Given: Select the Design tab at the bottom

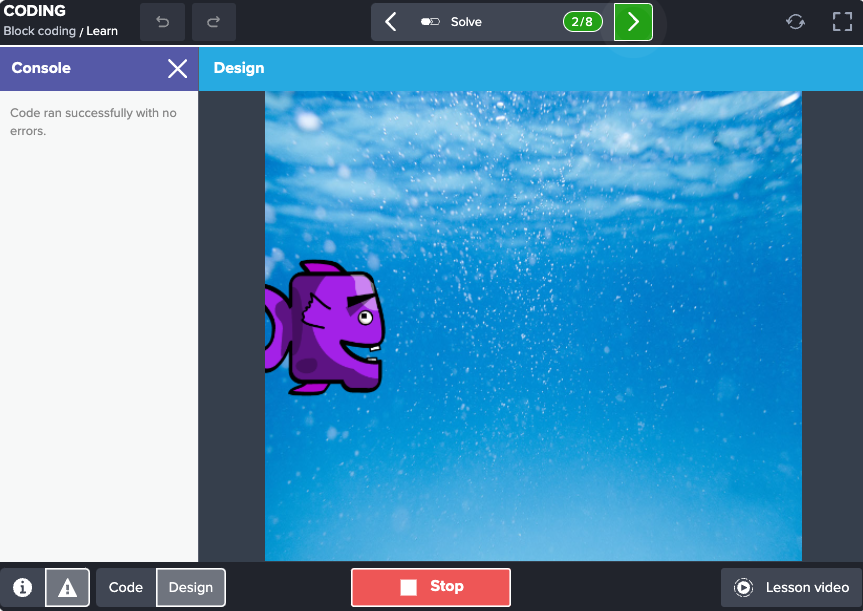Looking at the screenshot, I should coord(190,587).
